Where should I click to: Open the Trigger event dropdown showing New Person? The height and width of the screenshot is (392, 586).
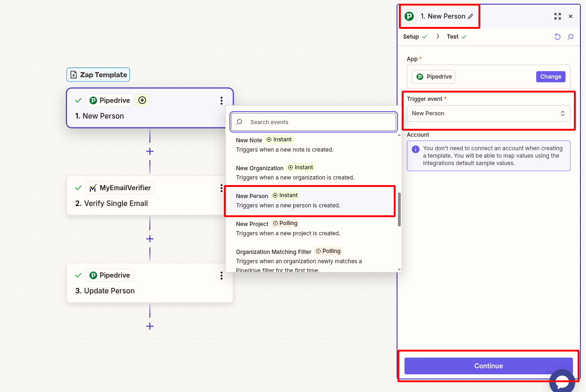pos(488,113)
